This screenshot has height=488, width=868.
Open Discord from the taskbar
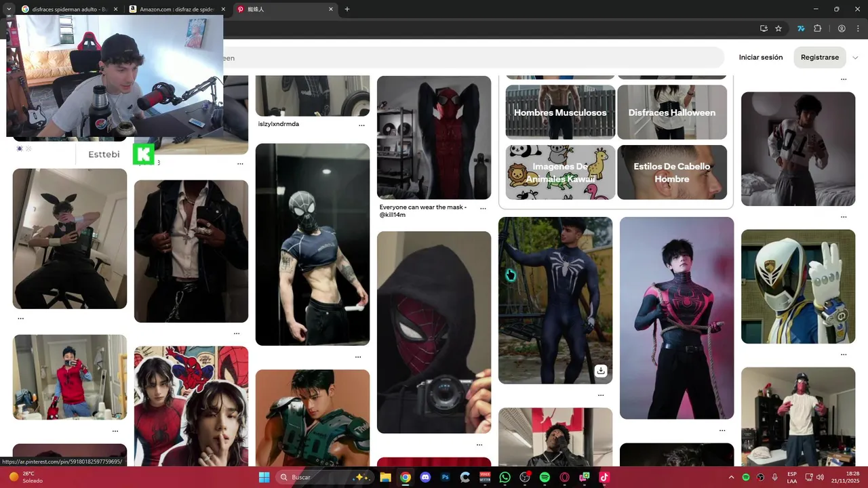pyautogui.click(x=425, y=477)
